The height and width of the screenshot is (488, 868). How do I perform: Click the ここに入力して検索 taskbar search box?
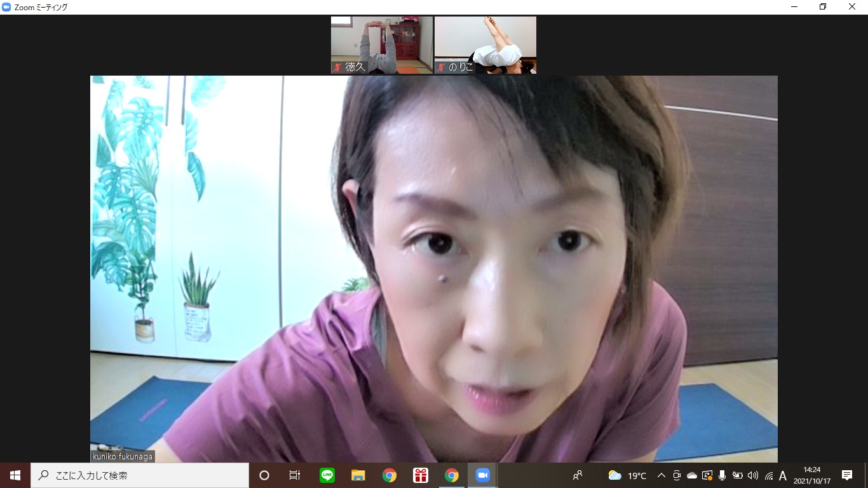[x=140, y=475]
